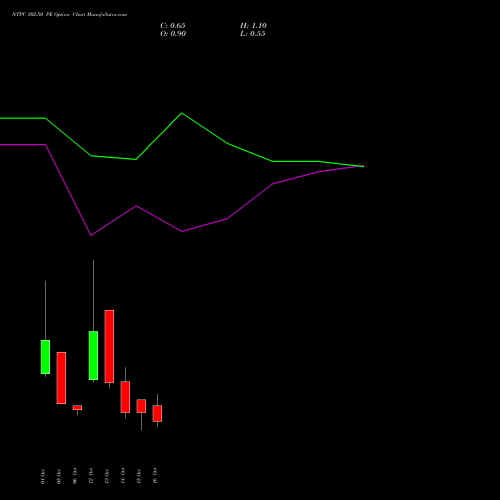Click the red candlestick above 16 Oct
500x500 pixels.
[157, 414]
